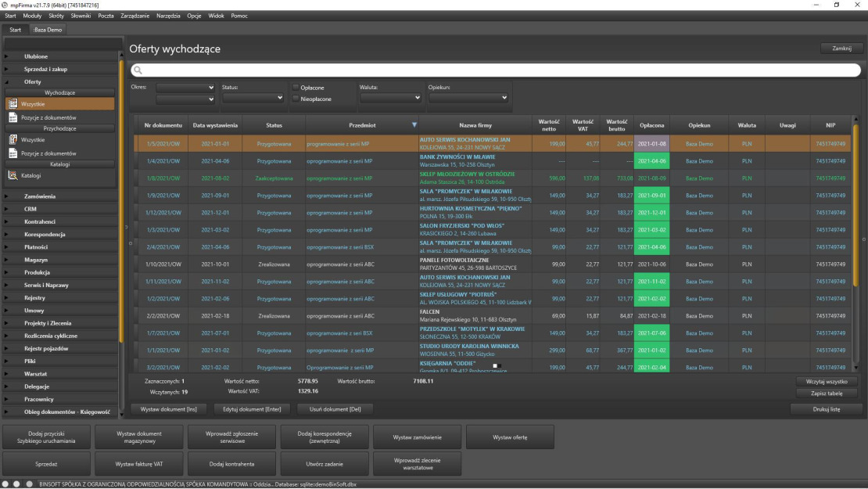This screenshot has width=868, height=489.
Task: Click the Dodaj kontrahenta quick button
Action: pos(232,464)
